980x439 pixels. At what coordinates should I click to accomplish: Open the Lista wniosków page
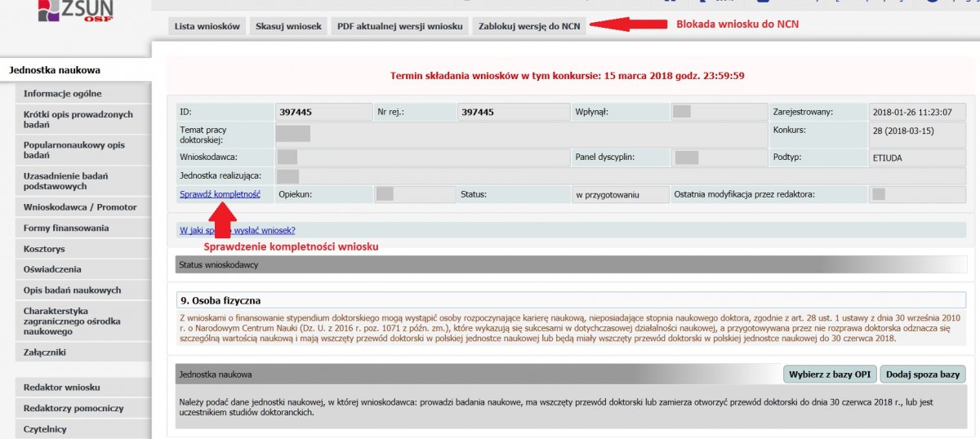[x=207, y=26]
